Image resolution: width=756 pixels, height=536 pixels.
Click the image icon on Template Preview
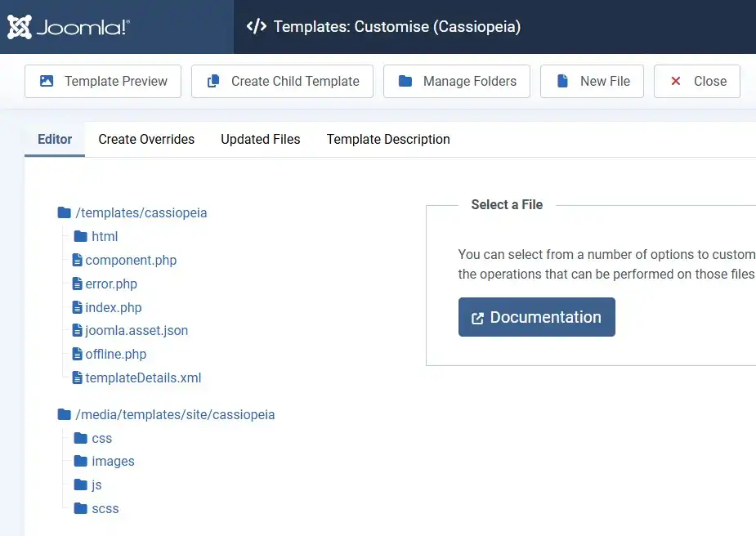pos(47,81)
